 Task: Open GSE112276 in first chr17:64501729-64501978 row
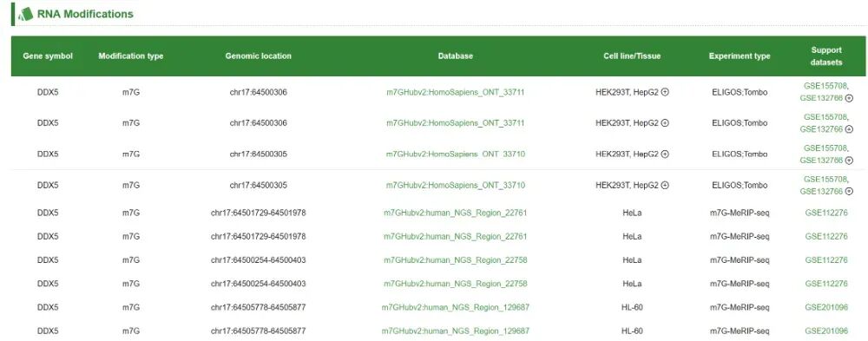coord(826,213)
